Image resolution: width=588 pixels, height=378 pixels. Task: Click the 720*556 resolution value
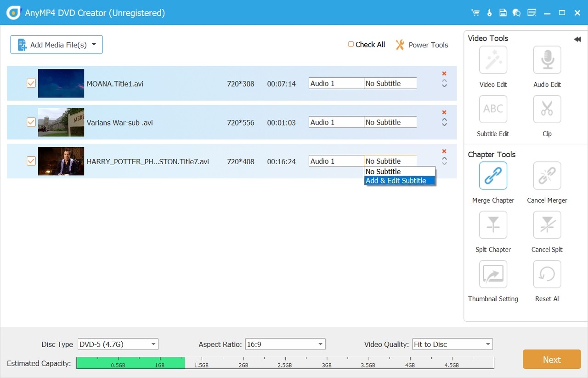[x=241, y=123]
